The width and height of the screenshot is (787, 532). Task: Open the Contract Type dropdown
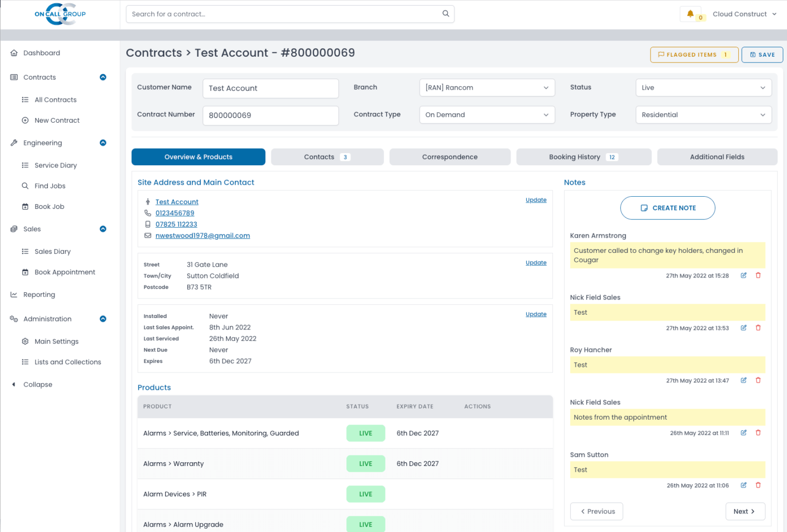(487, 115)
